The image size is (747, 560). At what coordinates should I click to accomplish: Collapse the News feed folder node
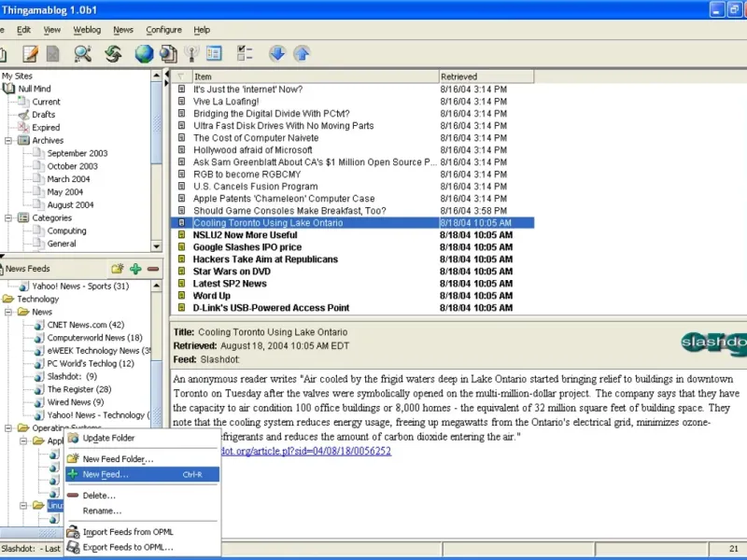click(x=8, y=313)
